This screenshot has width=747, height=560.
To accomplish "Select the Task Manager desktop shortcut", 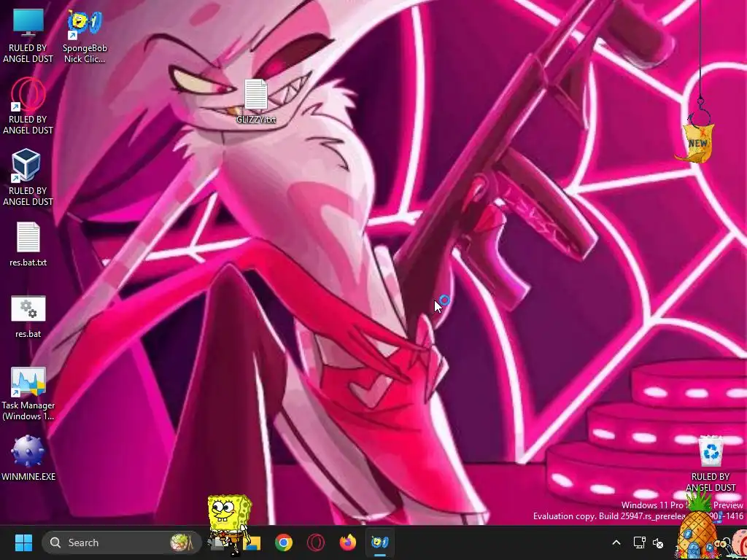I will [x=28, y=381].
